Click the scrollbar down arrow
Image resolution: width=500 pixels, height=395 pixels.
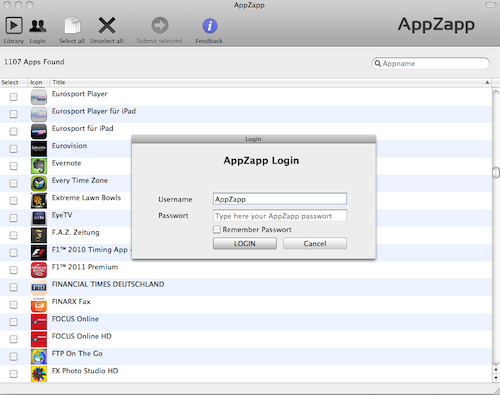point(496,378)
